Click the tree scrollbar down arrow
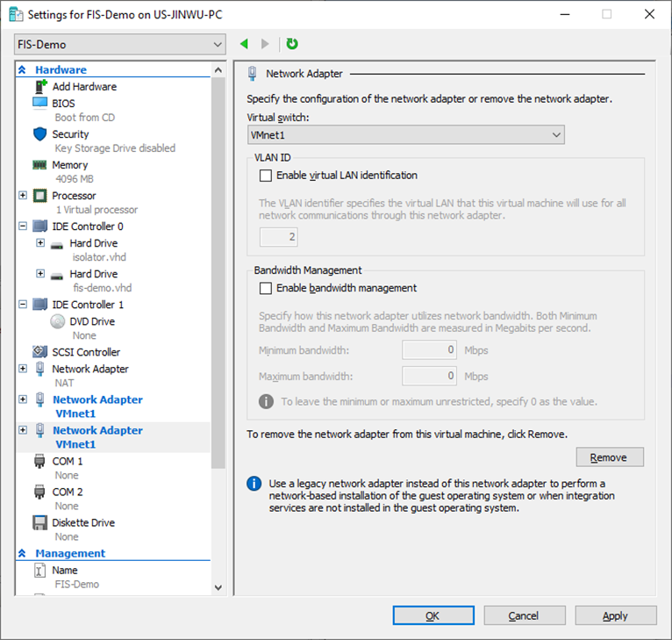Screen dimensions: 672x640 point(218,587)
